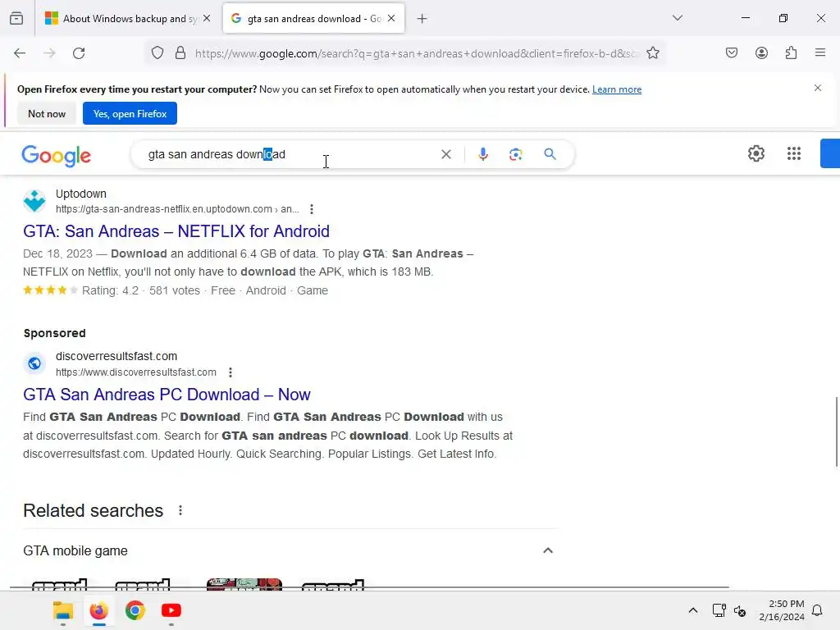This screenshot has width=840, height=630.
Task: Search by image with Google Lens
Action: point(515,154)
